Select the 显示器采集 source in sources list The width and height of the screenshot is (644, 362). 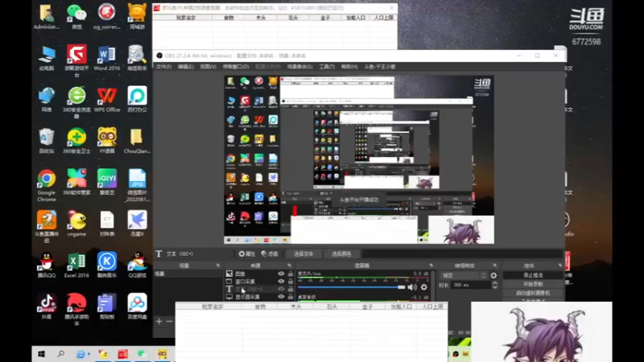(248, 297)
